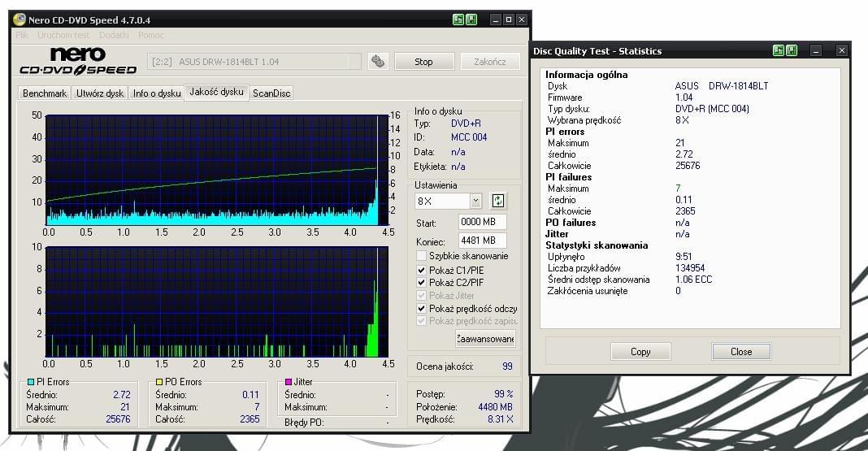Click the cyan PI Errors legend swatch

(x=30, y=382)
